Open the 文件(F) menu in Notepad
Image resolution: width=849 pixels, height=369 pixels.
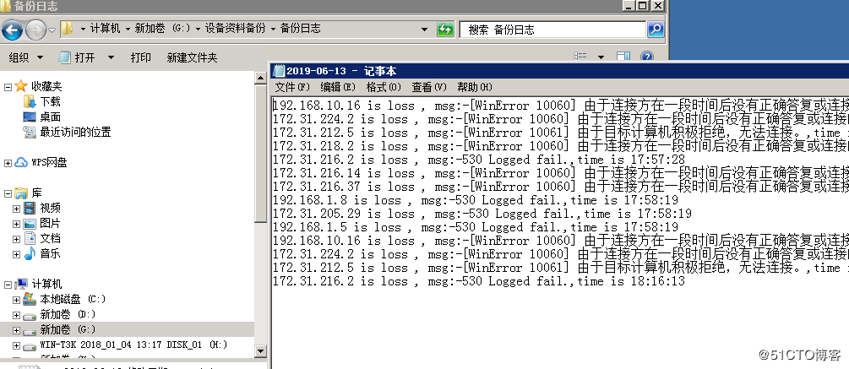[x=292, y=87]
